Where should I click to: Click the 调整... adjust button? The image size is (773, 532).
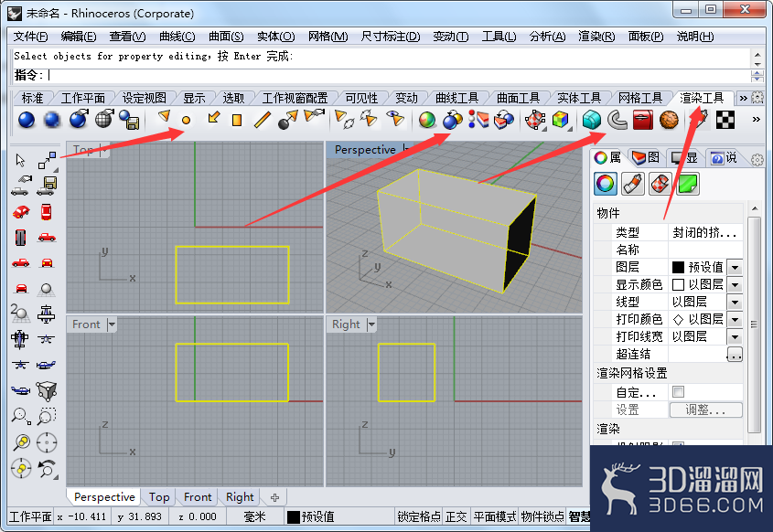[x=705, y=410]
